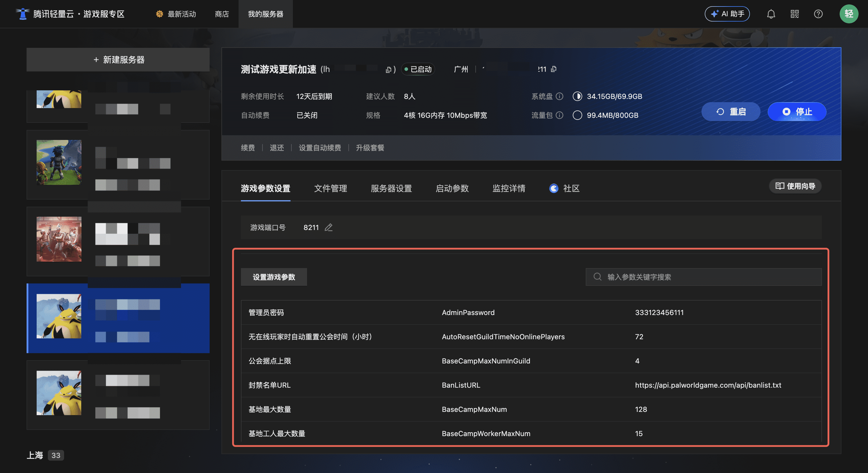Select the blue-haired character server thumbnail
The image size is (868, 473).
(x=59, y=162)
